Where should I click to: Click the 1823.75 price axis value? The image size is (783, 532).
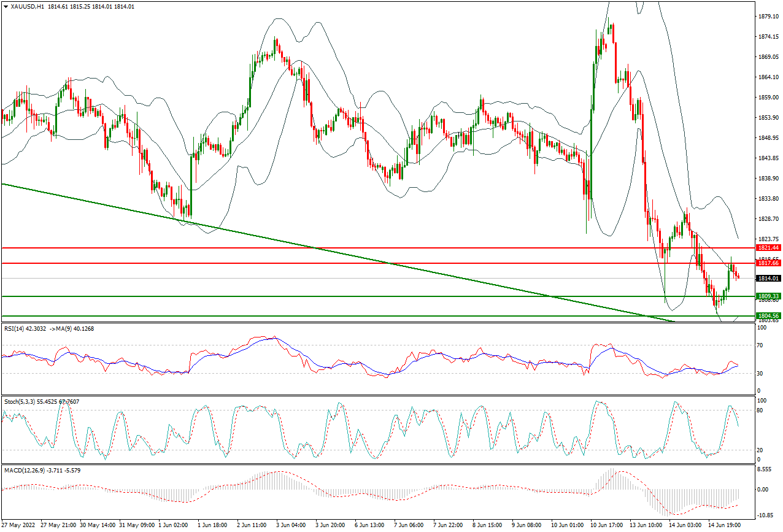(x=768, y=239)
